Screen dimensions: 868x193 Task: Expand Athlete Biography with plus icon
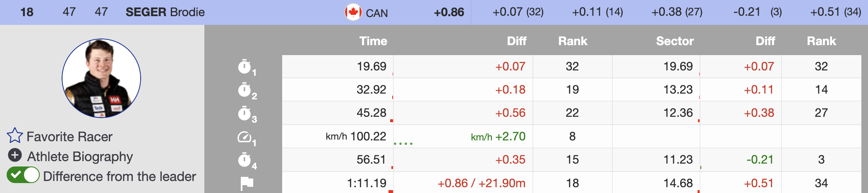[x=15, y=155]
